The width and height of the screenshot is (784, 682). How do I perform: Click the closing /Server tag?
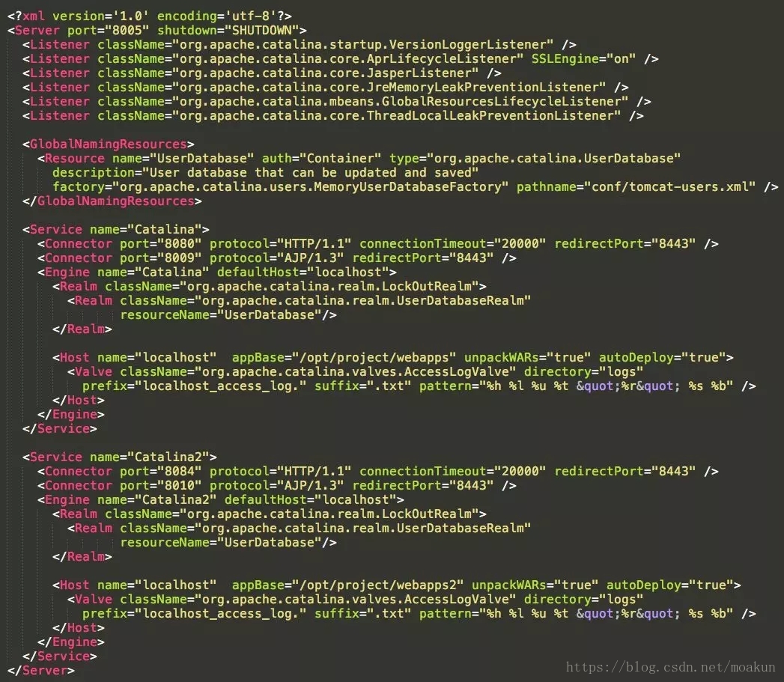click(41, 671)
